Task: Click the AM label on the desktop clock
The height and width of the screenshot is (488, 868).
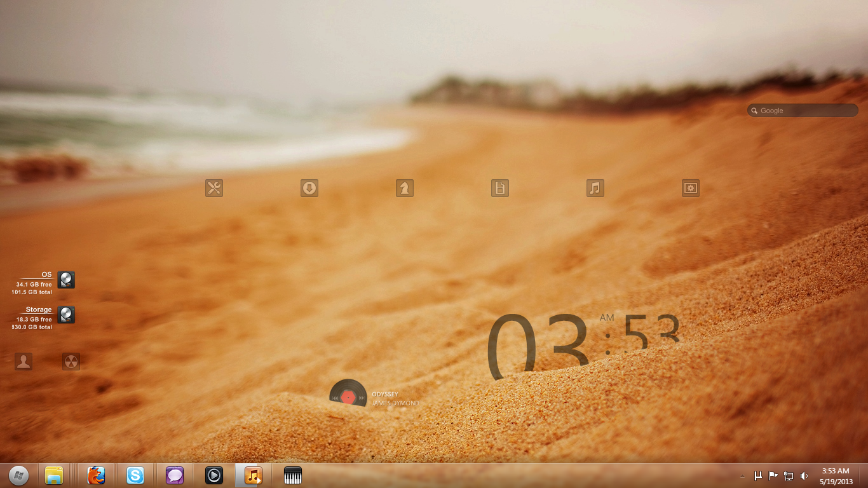Action: tap(607, 318)
